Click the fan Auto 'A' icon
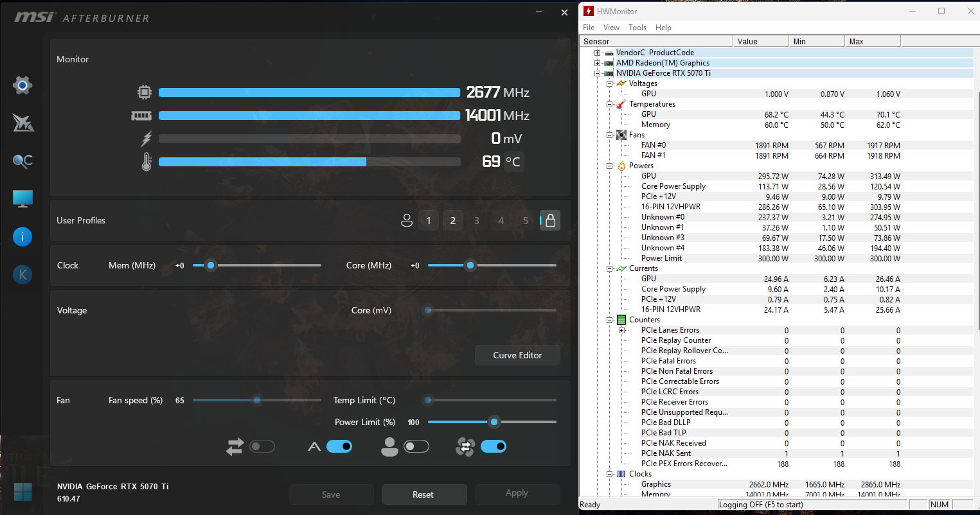Viewport: 980px width, 515px height. click(314, 446)
